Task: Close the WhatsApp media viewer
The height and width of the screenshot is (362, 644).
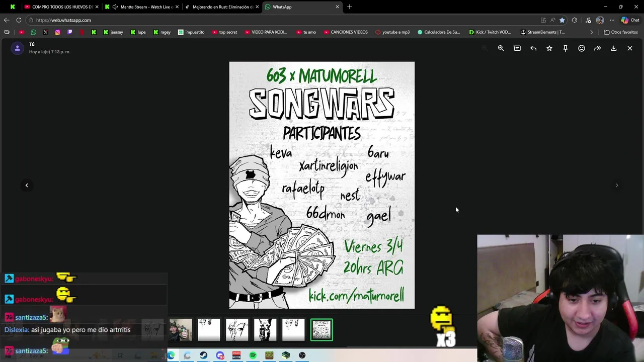Action: click(630, 48)
